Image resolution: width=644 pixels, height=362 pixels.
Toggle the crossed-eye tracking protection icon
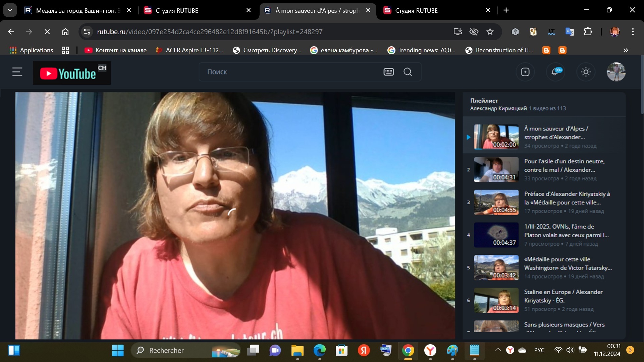coord(474,32)
